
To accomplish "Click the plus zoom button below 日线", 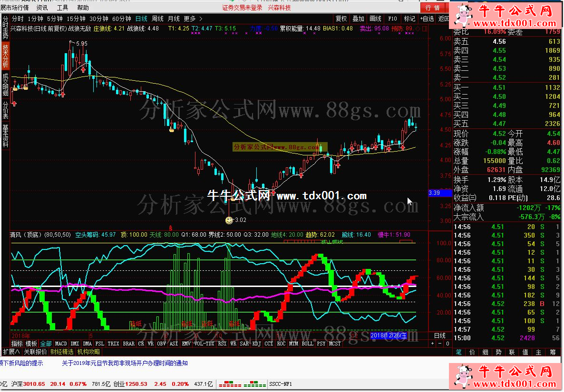I will point(433,344).
